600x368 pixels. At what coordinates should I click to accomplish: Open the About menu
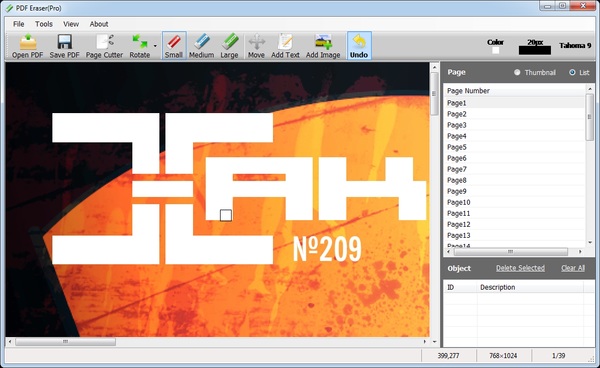click(99, 24)
